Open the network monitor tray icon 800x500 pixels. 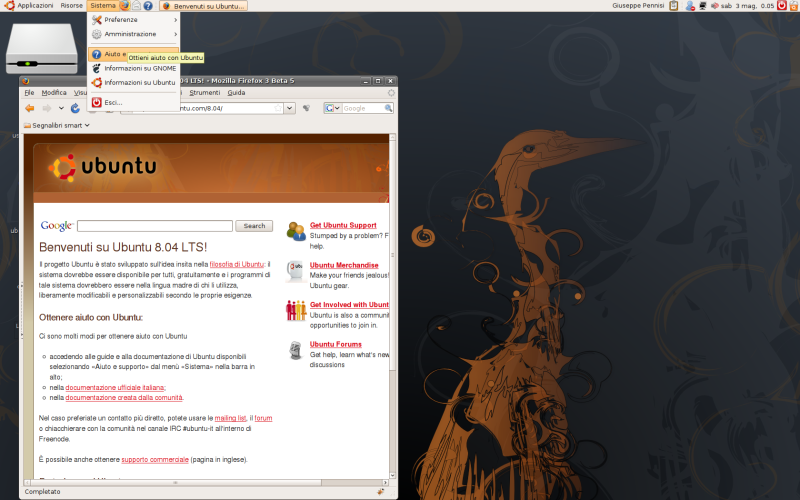[703, 6]
